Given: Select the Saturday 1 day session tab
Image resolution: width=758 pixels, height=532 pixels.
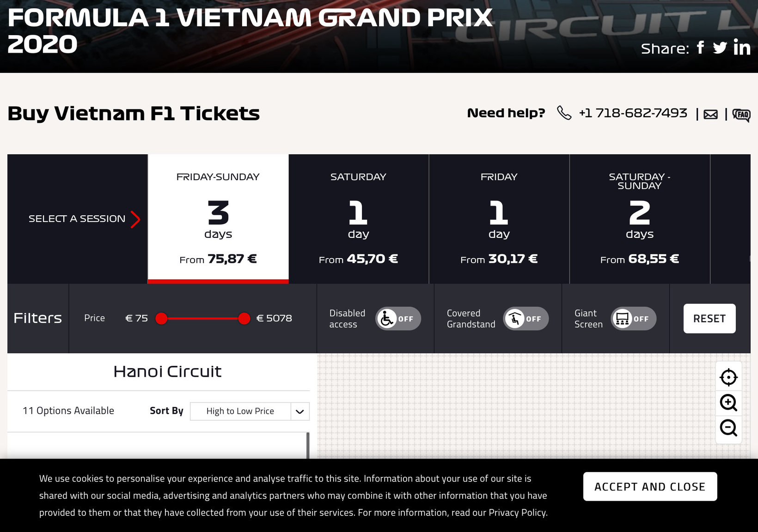Looking at the screenshot, I should [x=359, y=218].
